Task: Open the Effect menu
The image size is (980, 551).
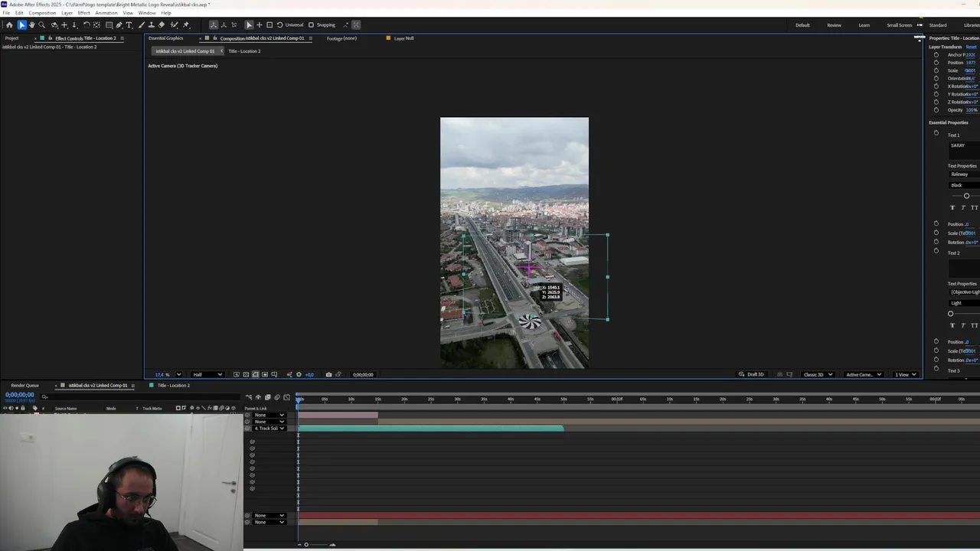Action: click(x=83, y=13)
